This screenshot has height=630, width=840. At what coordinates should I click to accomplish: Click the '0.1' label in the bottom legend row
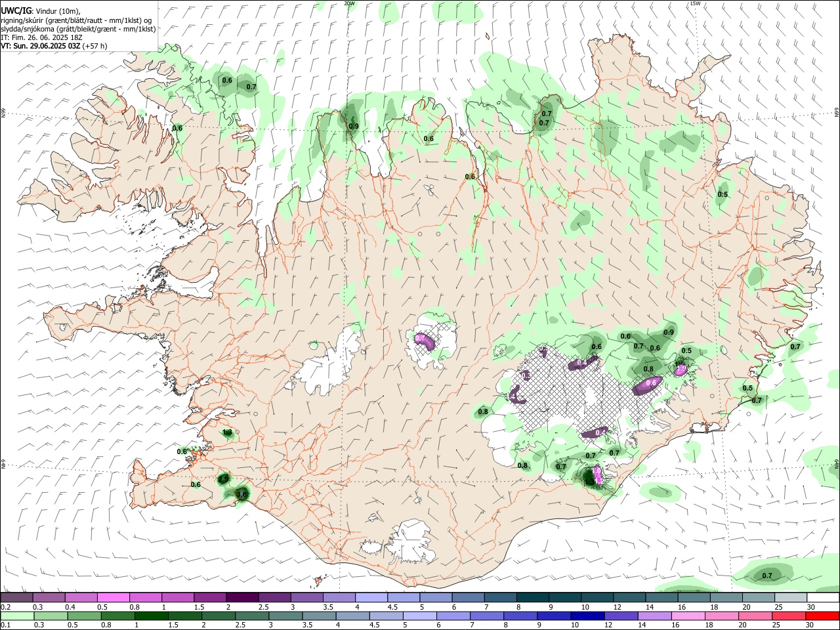(5, 625)
